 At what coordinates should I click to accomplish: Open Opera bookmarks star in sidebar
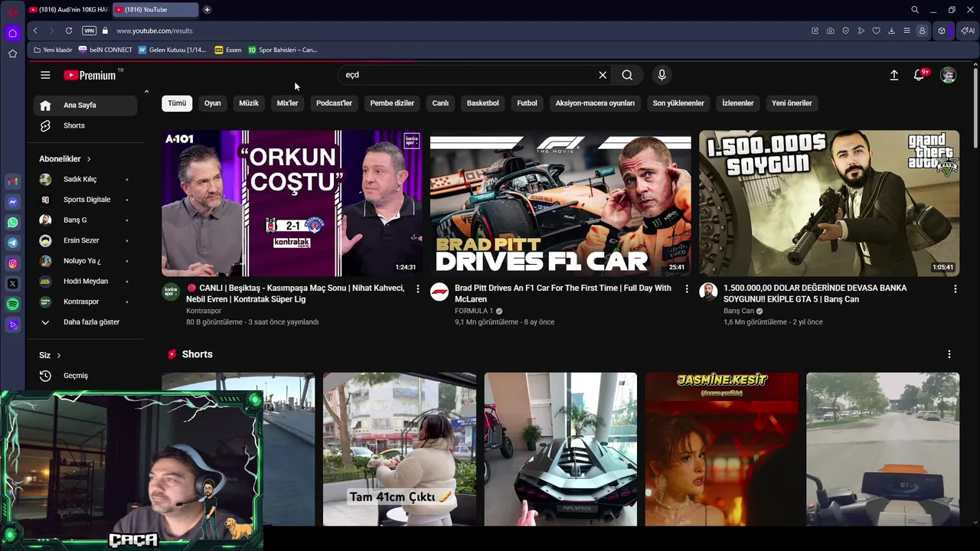coord(12,54)
